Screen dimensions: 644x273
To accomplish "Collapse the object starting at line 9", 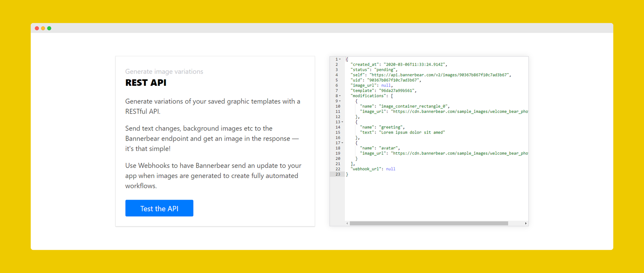I will (340, 101).
